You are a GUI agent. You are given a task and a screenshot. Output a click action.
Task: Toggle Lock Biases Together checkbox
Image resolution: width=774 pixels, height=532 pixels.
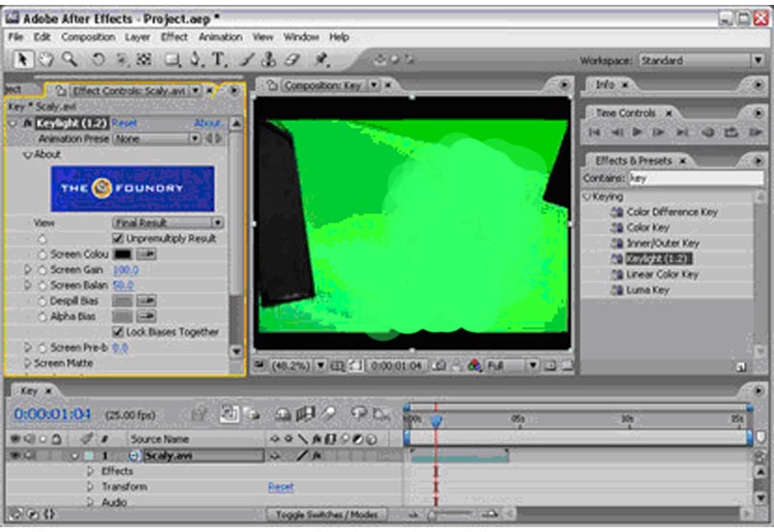[118, 332]
